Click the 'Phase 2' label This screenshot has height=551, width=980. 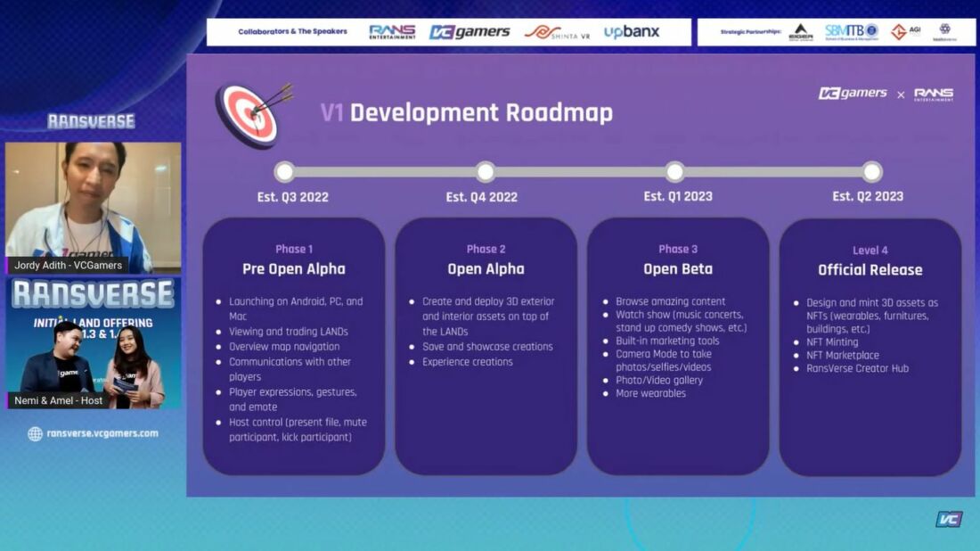486,249
